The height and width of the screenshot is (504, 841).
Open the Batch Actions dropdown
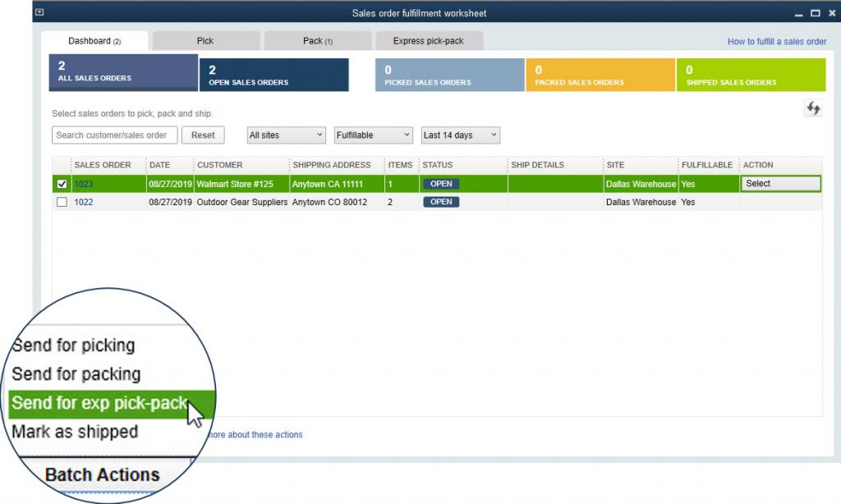point(102,474)
